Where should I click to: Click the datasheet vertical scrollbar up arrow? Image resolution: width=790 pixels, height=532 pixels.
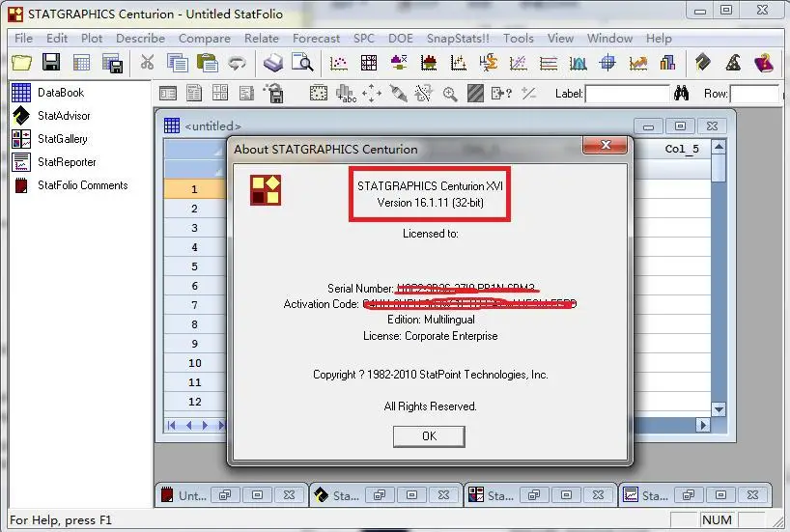point(719,147)
